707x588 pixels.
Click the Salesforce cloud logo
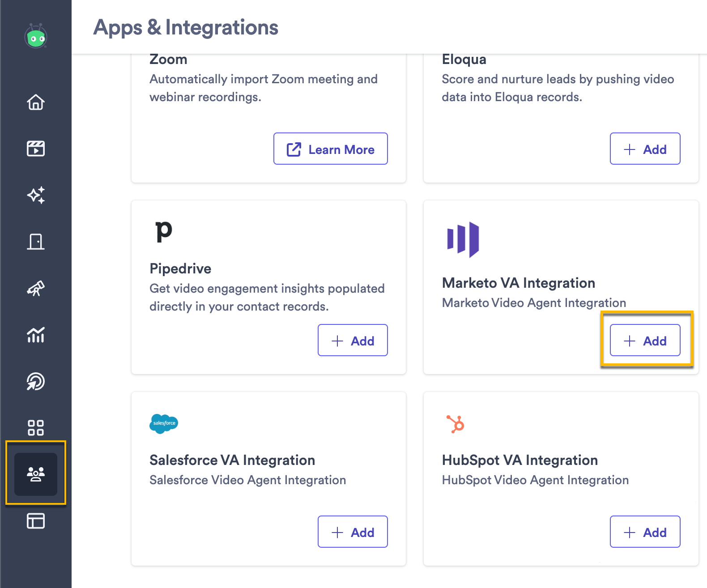pos(163,423)
